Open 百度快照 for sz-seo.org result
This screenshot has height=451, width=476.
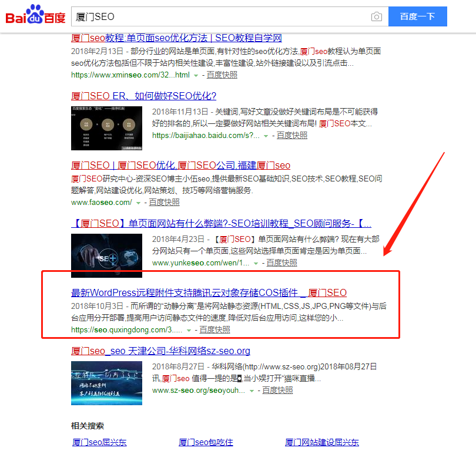[x=277, y=391]
